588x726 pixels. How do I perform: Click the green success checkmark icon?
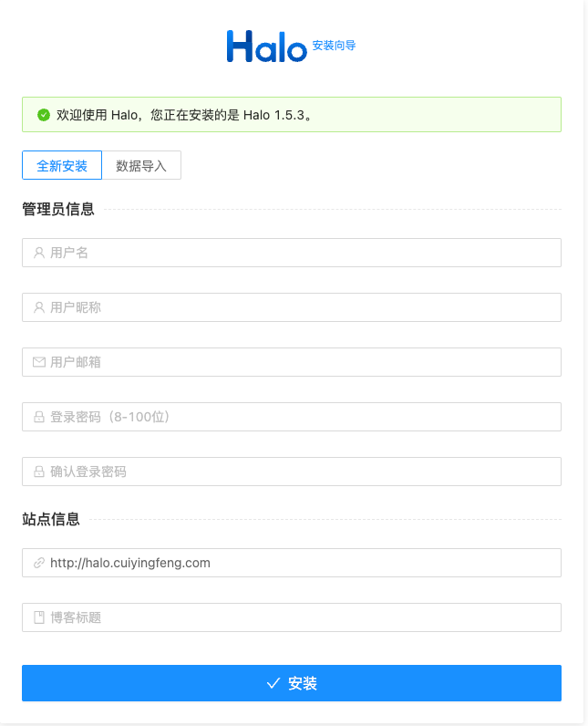(44, 115)
